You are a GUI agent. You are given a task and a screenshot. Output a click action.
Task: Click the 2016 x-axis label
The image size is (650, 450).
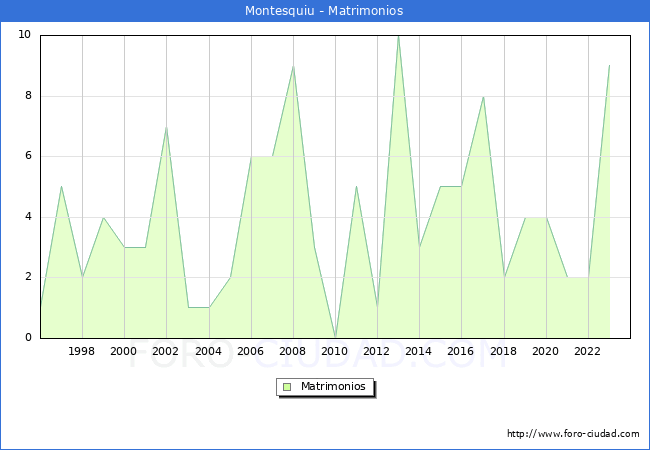coord(460,351)
